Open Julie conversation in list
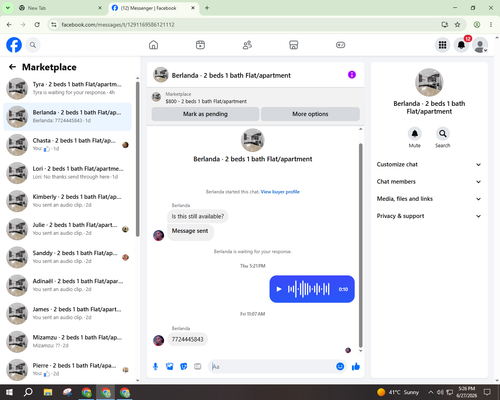The width and height of the screenshot is (500, 400). [67, 229]
